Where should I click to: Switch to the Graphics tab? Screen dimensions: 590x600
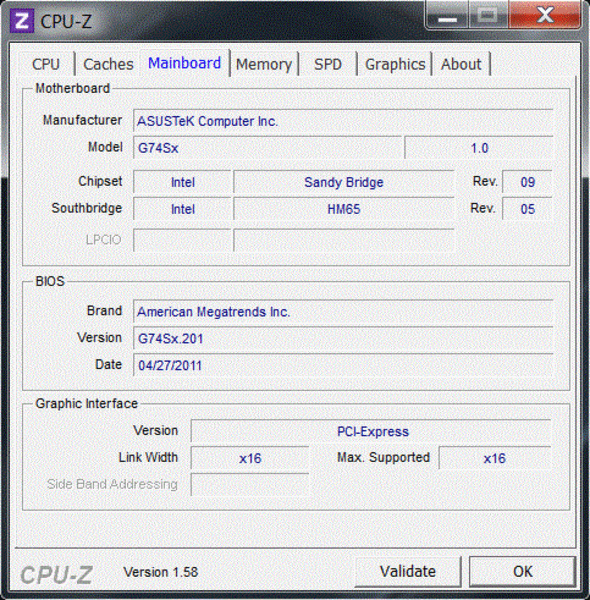395,64
